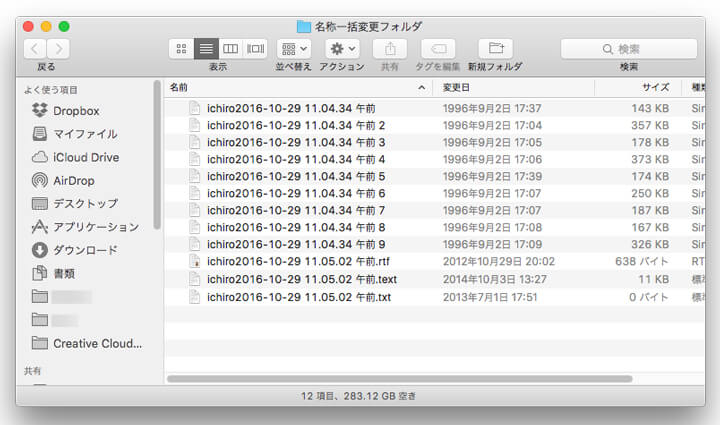
Task: Focus the 検索 search field
Action: (629, 49)
